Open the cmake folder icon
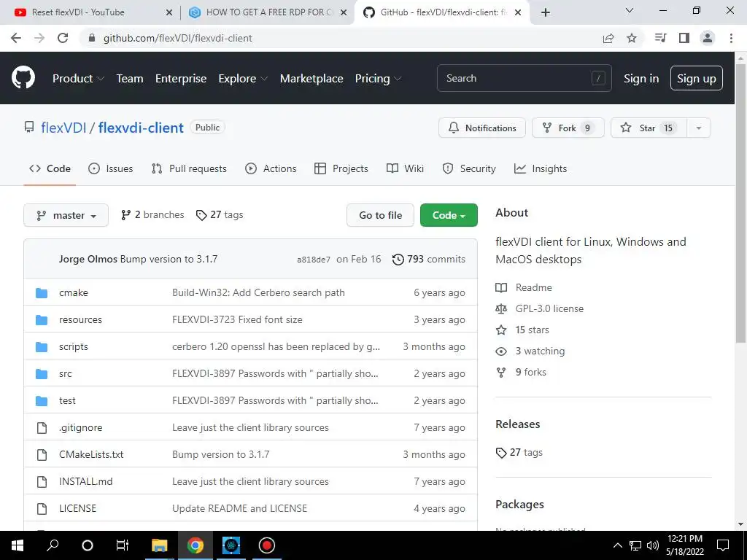Image resolution: width=747 pixels, height=560 pixels. (x=42, y=293)
